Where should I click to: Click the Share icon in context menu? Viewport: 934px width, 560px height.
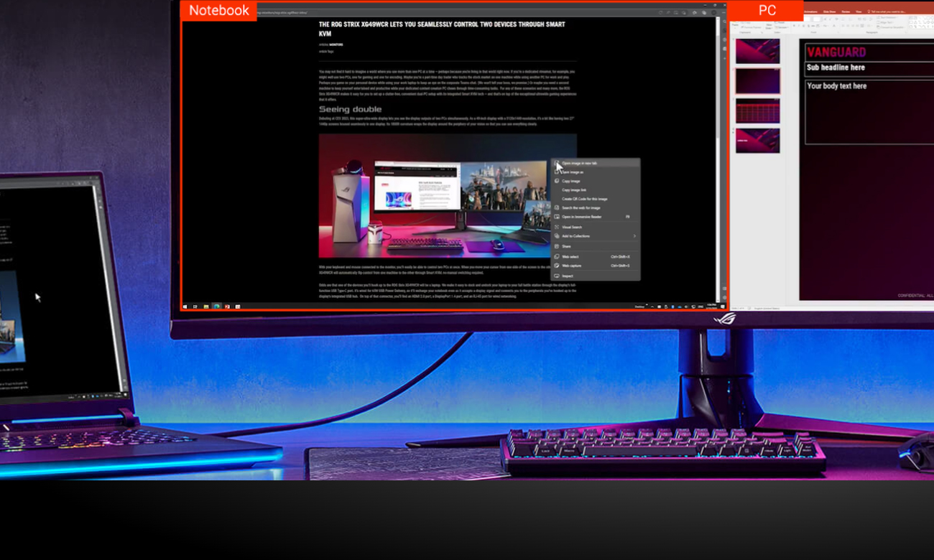click(x=556, y=246)
